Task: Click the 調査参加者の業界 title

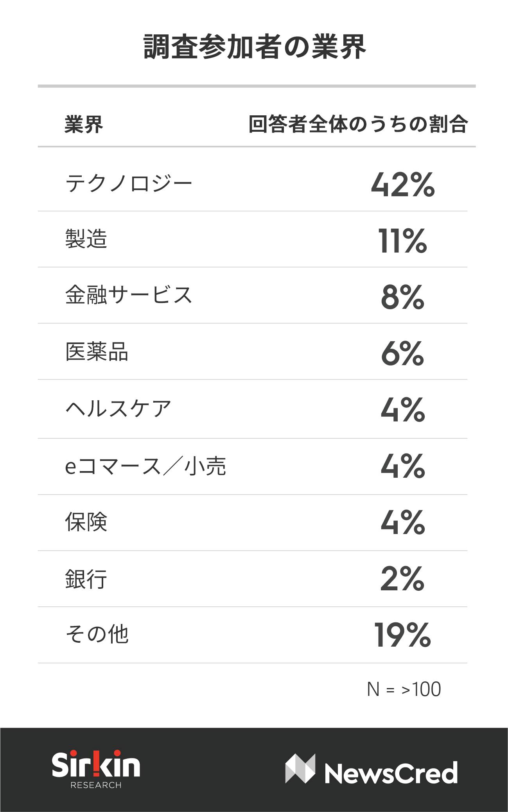Action: tap(255, 47)
